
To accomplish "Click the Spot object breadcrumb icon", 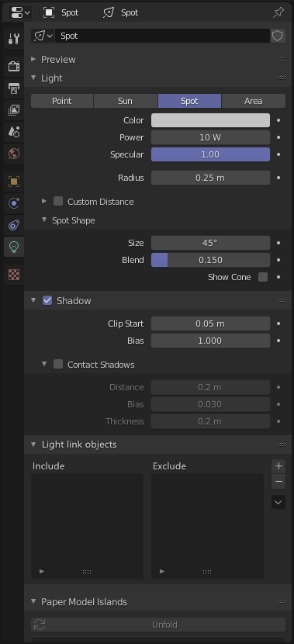I will (49, 12).
